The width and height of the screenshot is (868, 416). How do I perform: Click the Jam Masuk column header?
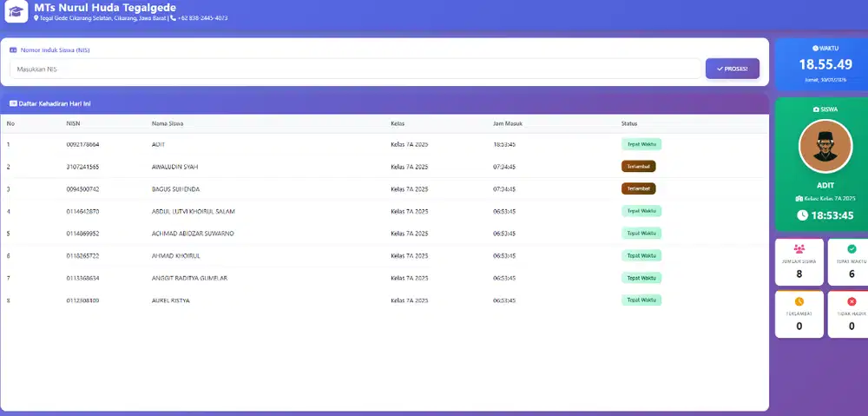click(x=508, y=123)
